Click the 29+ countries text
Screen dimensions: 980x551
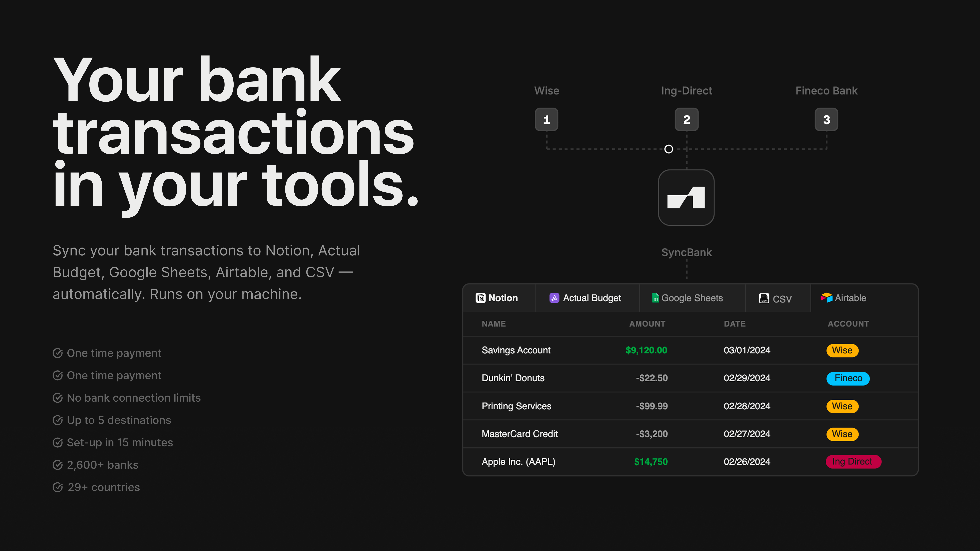[x=103, y=487]
